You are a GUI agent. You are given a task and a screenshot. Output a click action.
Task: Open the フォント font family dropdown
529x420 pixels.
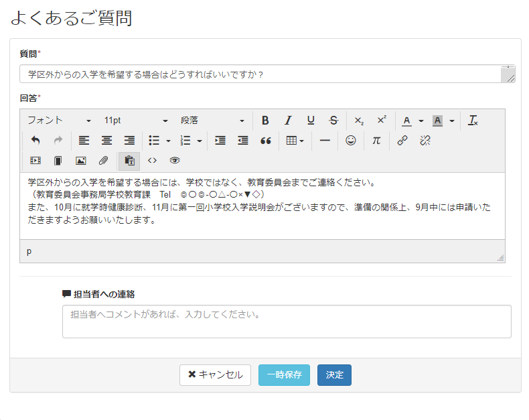(x=59, y=121)
